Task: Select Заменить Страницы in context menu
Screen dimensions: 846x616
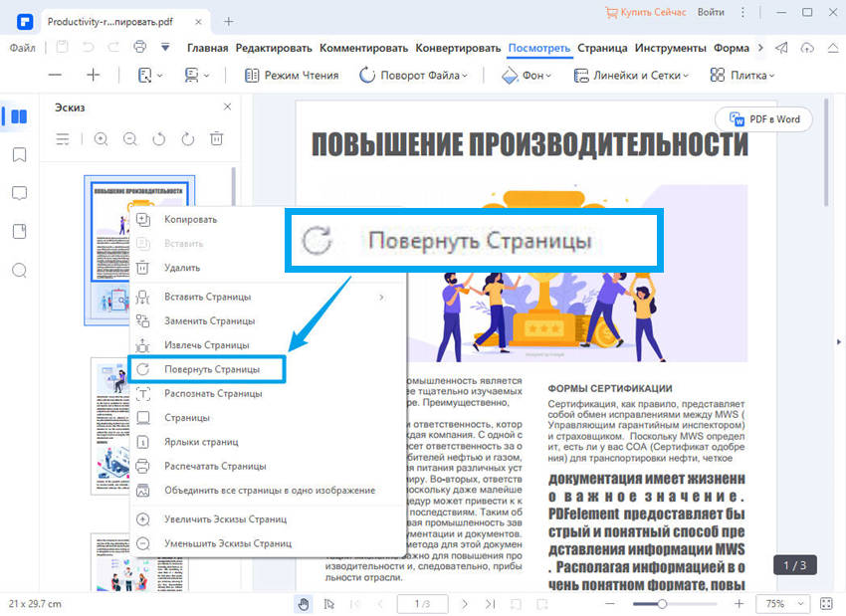Action: point(269,321)
